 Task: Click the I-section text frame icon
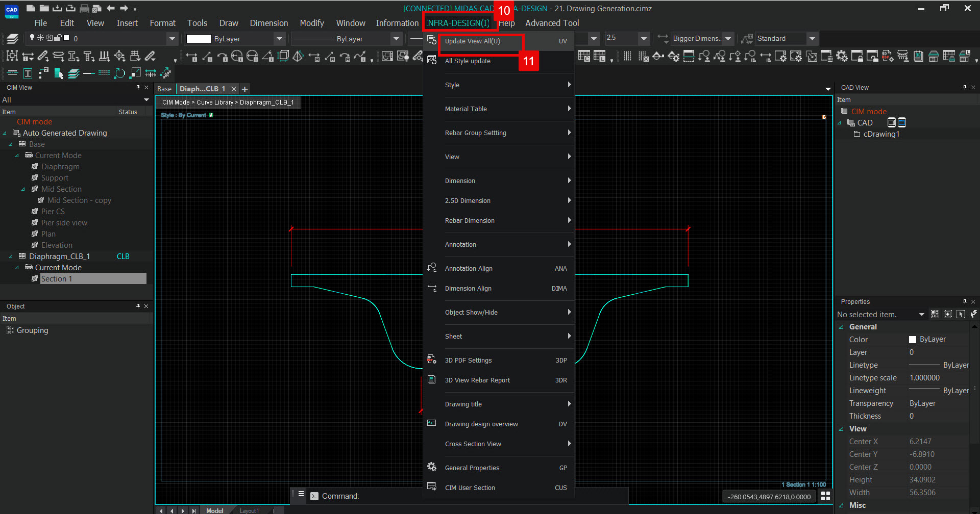(x=28, y=73)
